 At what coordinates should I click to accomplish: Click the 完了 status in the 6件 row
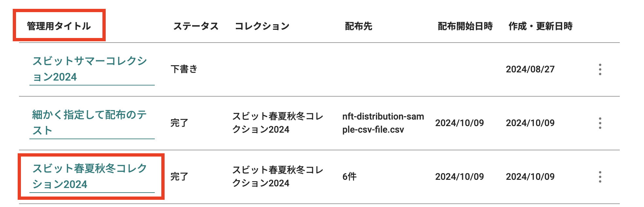pos(179,177)
